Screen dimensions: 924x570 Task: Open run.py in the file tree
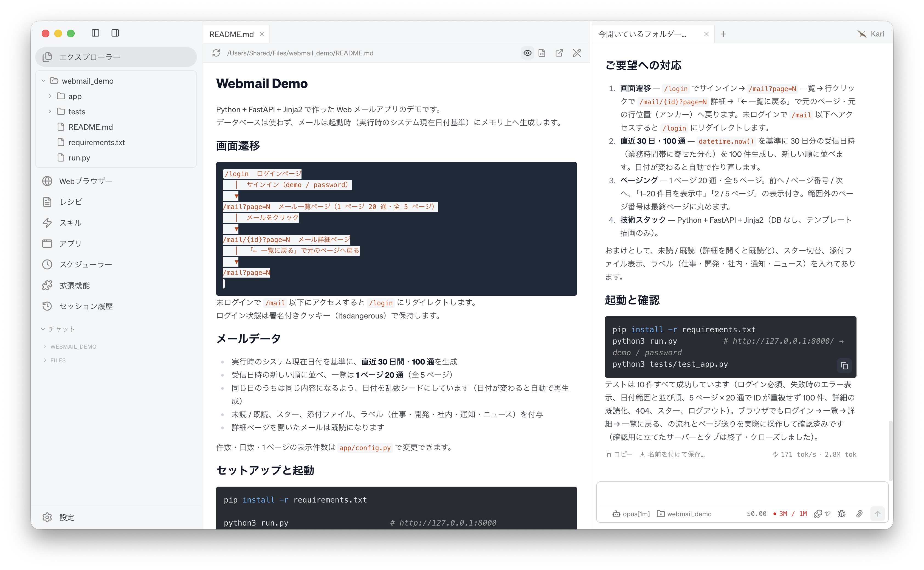pyautogui.click(x=79, y=158)
